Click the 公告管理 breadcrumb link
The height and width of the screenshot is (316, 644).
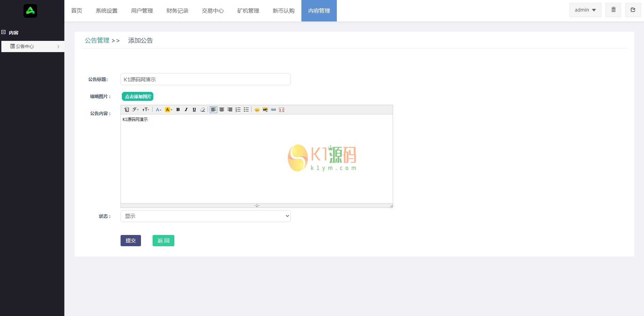tap(97, 41)
